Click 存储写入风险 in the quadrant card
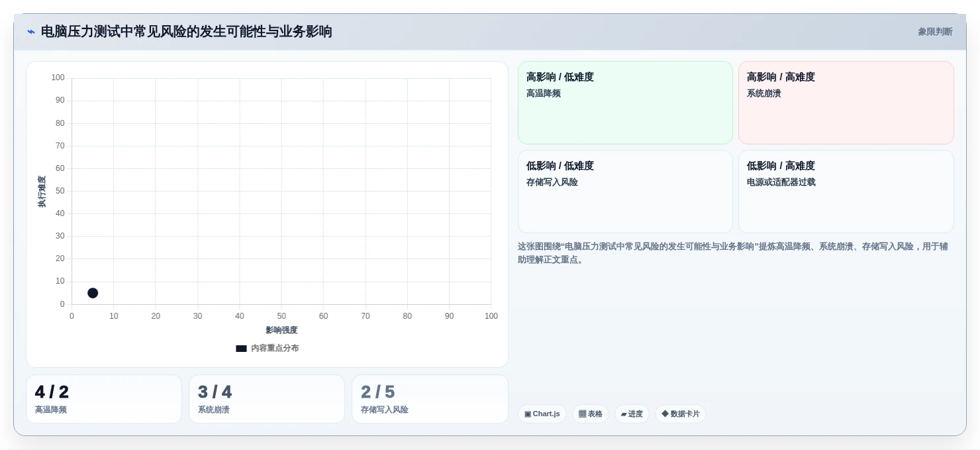This screenshot has width=980, height=450. [x=552, y=182]
